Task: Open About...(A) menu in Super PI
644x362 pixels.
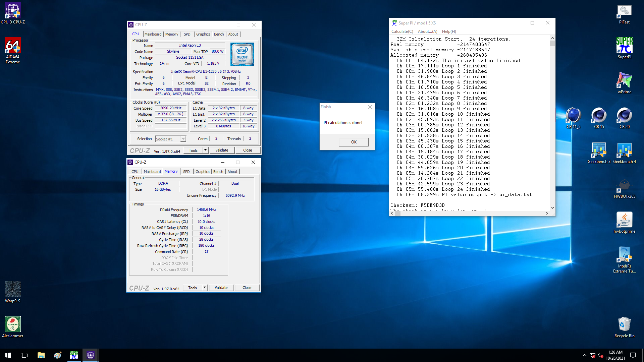Action: [427, 32]
